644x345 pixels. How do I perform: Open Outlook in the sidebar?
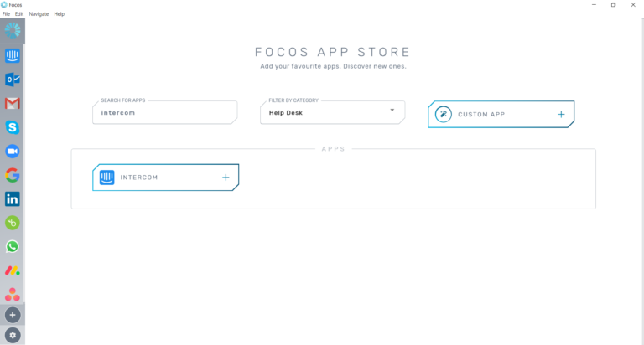pos(13,80)
